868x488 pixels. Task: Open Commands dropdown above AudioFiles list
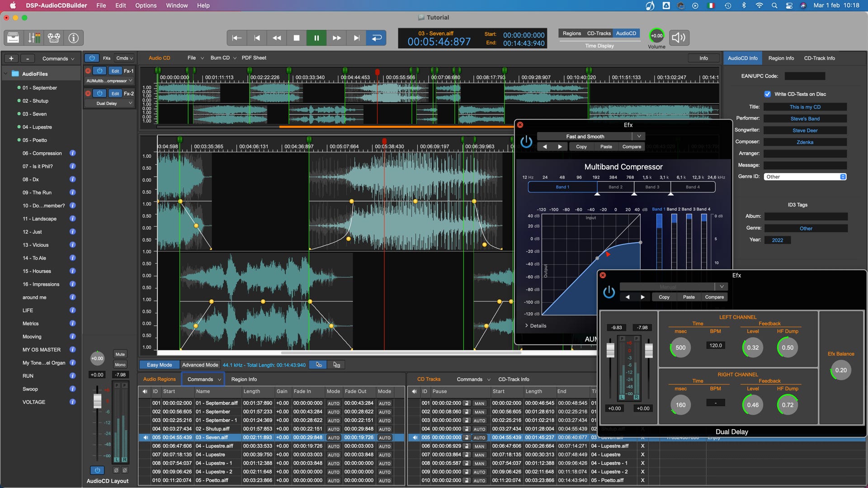(58, 59)
